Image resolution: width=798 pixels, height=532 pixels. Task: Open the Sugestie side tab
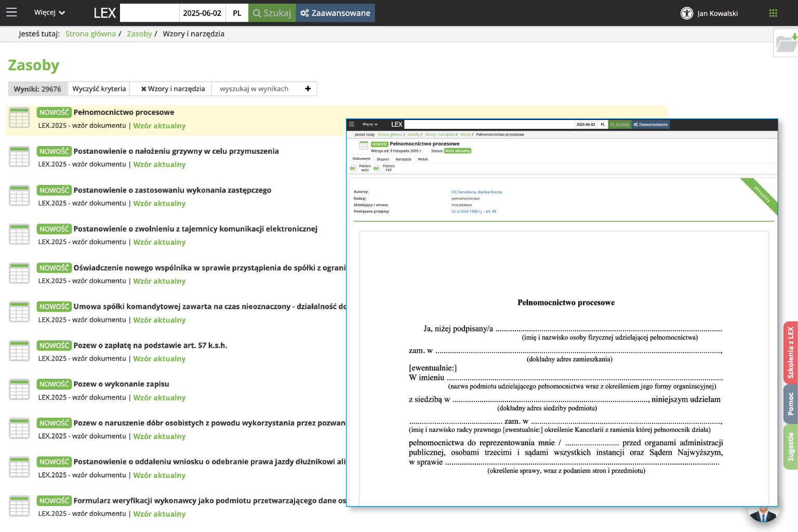click(790, 447)
